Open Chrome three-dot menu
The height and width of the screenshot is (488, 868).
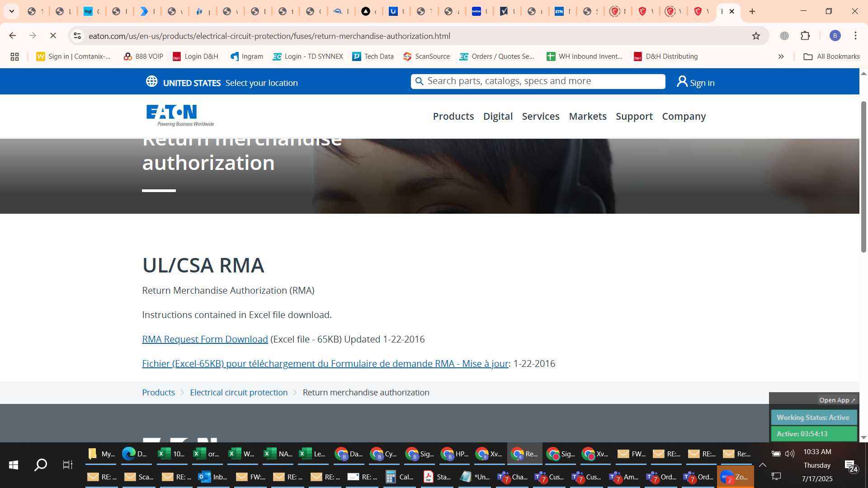click(855, 36)
